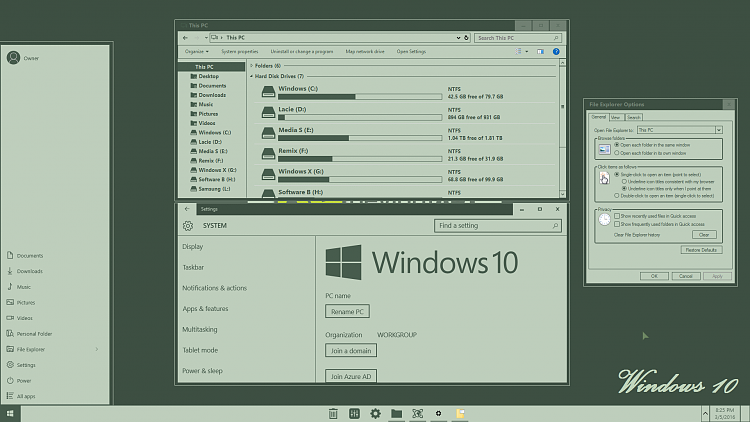Click Owner user account icon

click(x=13, y=58)
